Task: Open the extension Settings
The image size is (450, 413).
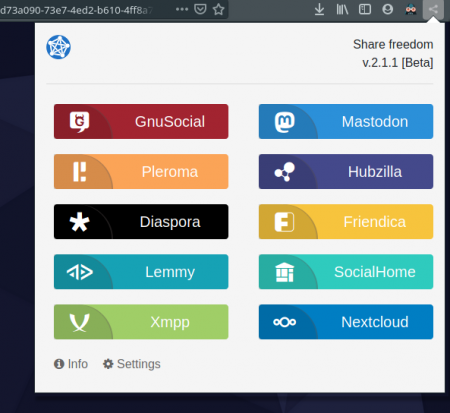Action: pos(131,364)
